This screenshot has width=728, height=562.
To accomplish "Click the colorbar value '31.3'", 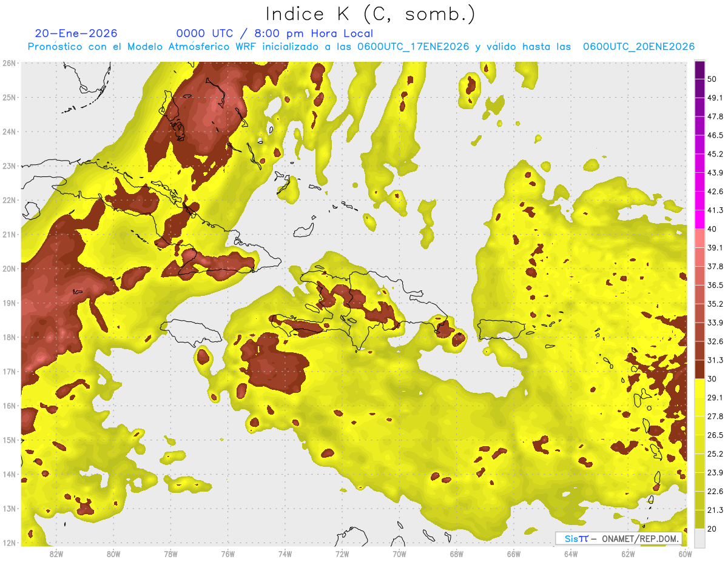I will [715, 360].
